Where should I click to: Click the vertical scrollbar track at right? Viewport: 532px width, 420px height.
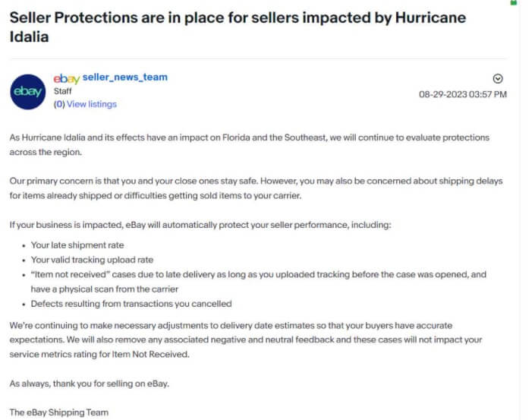519,228
